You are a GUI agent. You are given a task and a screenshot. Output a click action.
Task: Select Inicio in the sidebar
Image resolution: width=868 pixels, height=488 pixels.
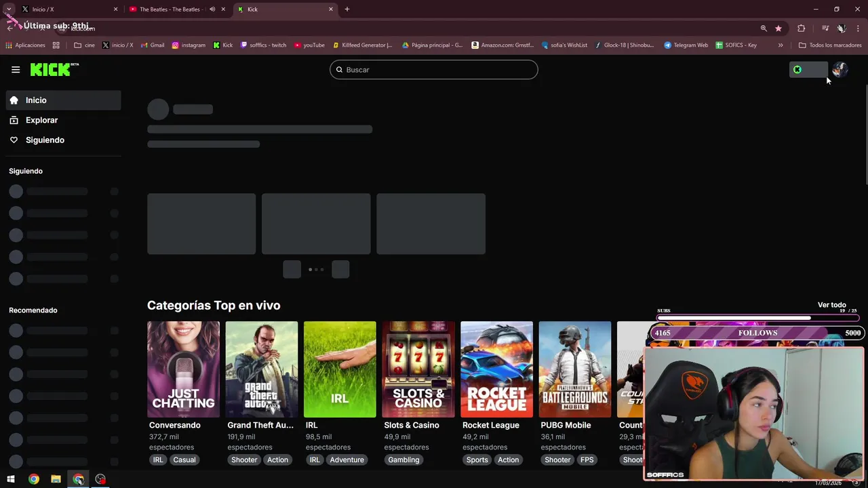pyautogui.click(x=64, y=100)
